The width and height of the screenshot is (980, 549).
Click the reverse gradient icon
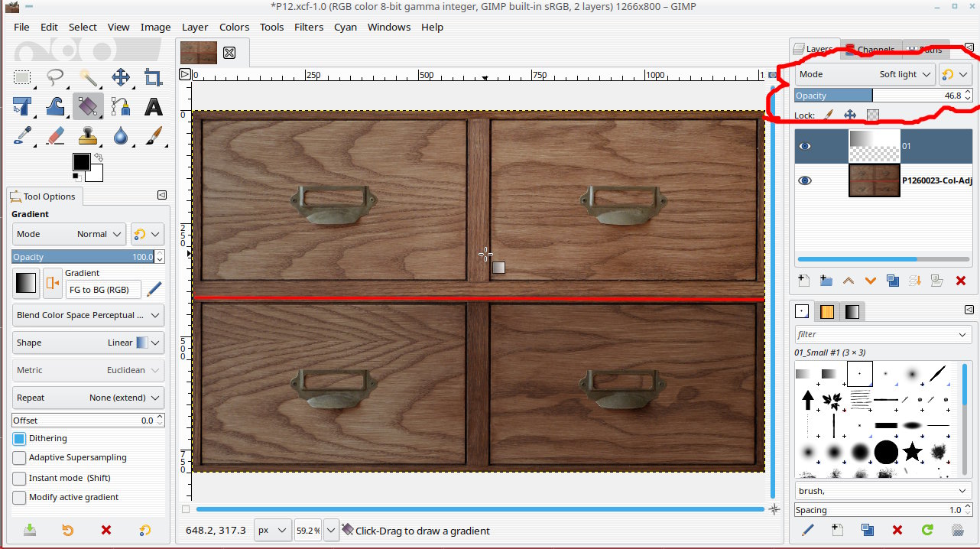(52, 283)
